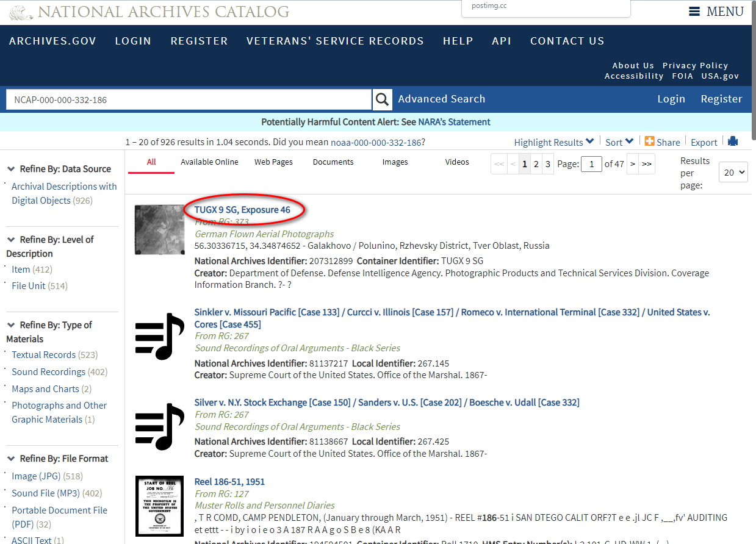
Task: Click REGISTER in the top navigation bar
Action: 199,41
